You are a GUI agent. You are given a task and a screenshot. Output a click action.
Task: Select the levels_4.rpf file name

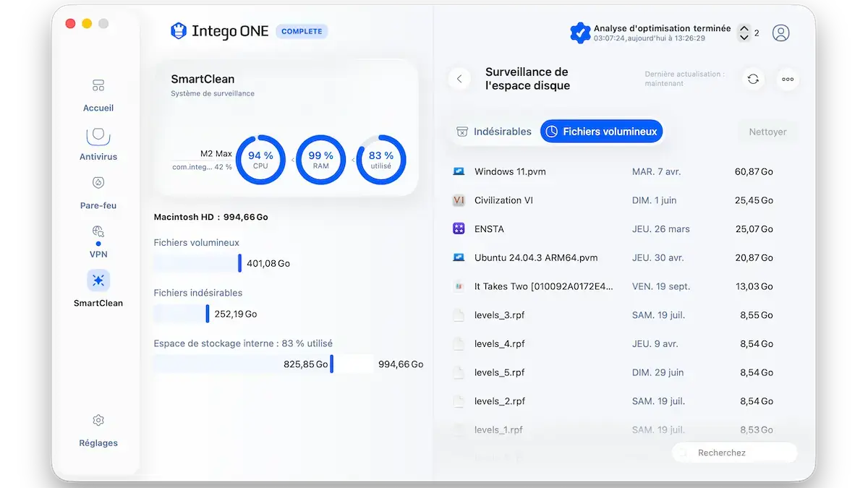pos(500,343)
